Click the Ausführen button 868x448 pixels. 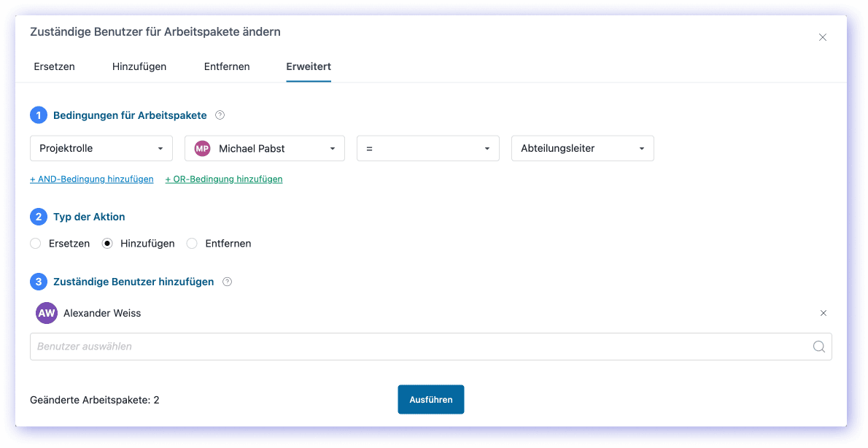coord(430,400)
